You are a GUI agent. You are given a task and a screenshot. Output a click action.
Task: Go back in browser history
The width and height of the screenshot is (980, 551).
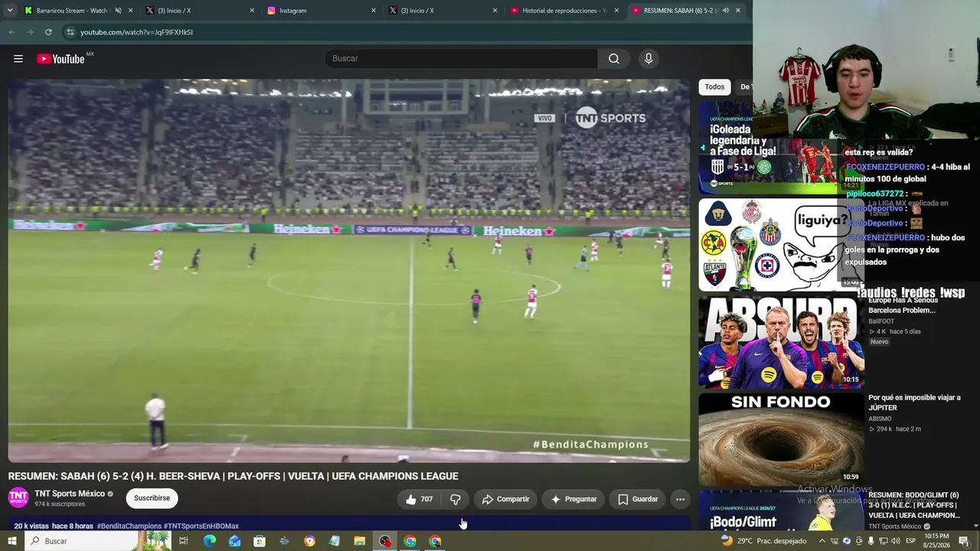tap(11, 32)
